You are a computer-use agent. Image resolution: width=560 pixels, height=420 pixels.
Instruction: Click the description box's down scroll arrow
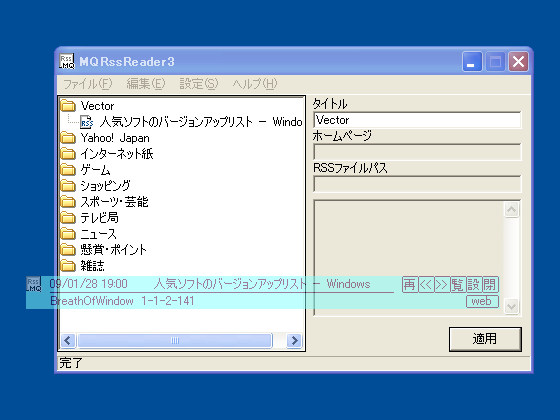click(511, 306)
